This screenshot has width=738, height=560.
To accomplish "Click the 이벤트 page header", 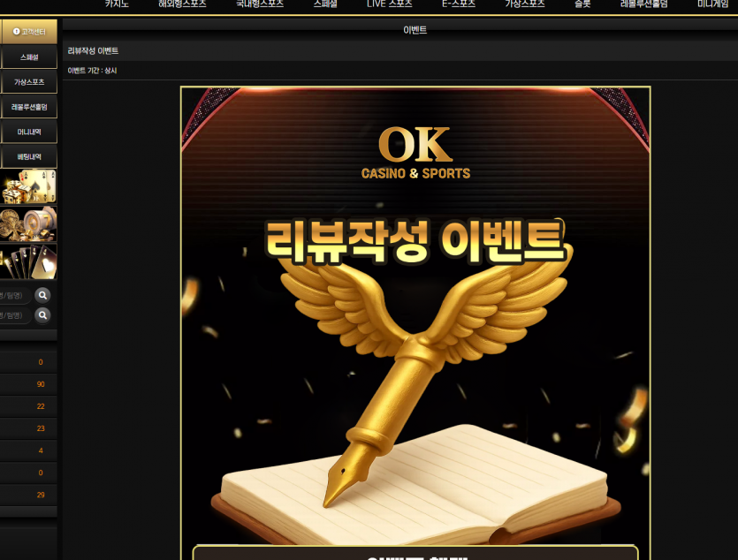I will click(415, 30).
